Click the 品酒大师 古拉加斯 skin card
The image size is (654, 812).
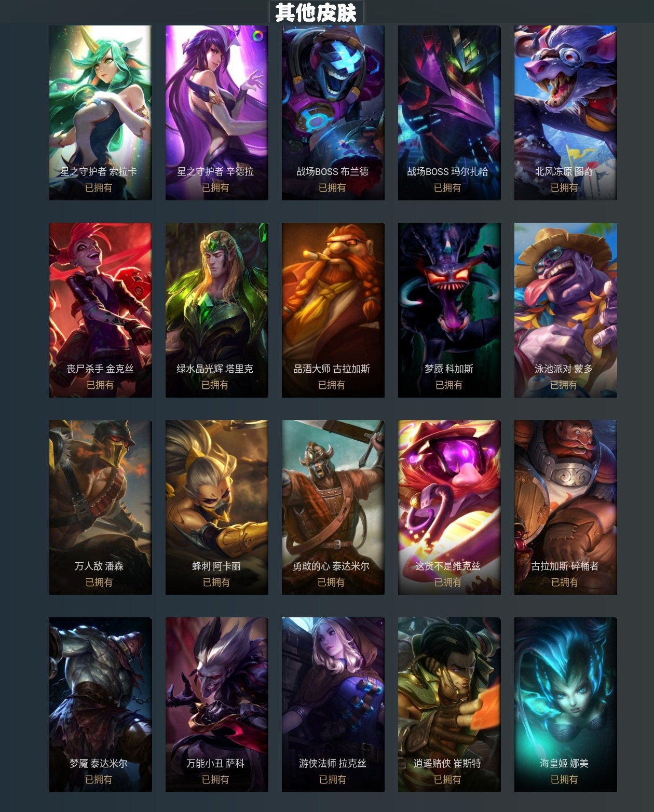pos(333,310)
